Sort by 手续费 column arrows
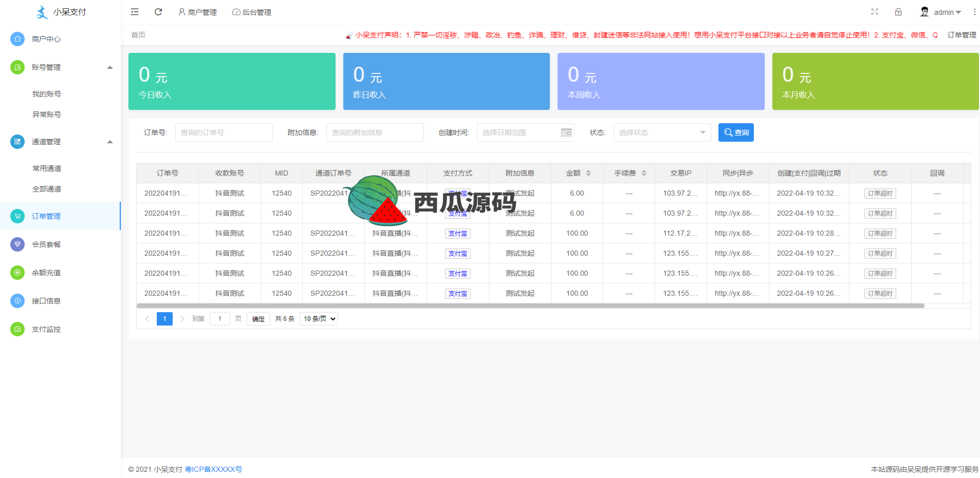Screen dimensions: 980x478 644,173
